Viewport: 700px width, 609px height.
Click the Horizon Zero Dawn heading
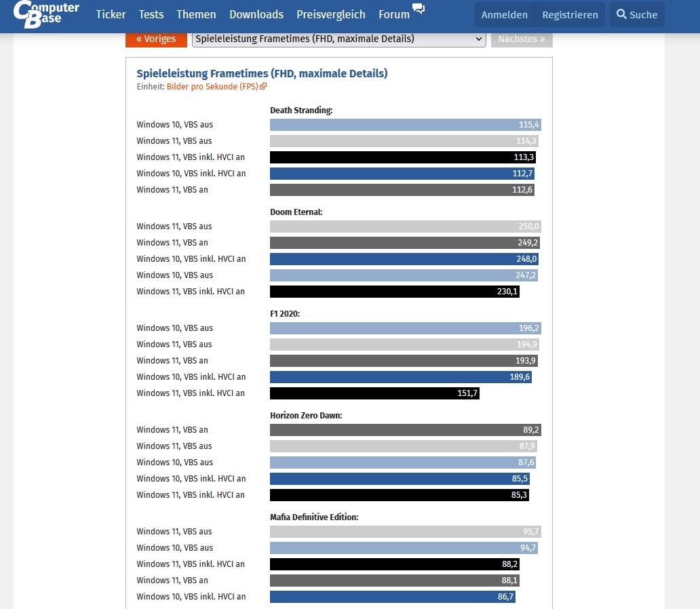307,416
